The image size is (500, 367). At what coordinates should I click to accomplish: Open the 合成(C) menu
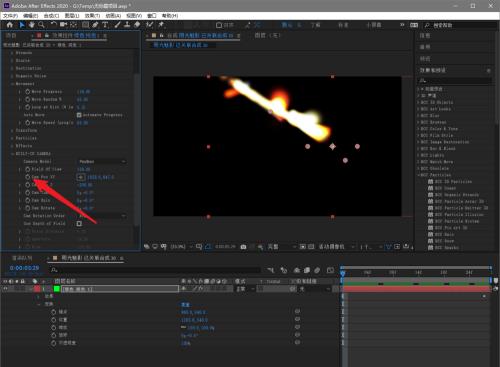pos(51,16)
